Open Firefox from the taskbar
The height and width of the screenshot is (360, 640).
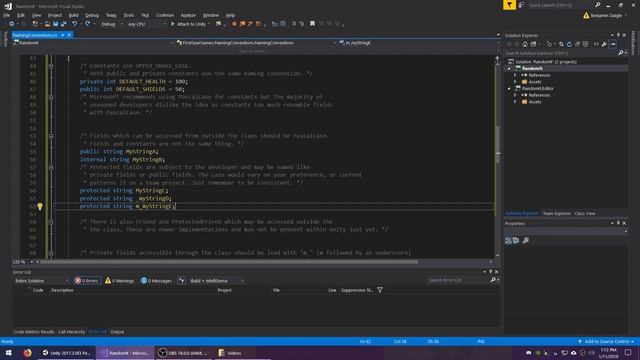point(27,353)
